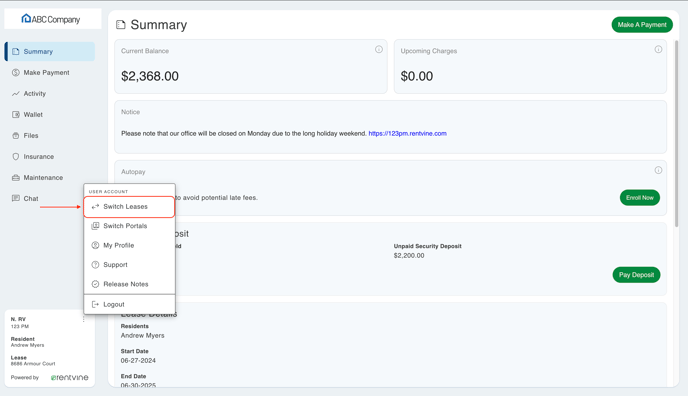688x396 pixels.
Task: Go to Make Payment in sidebar
Action: [50, 73]
